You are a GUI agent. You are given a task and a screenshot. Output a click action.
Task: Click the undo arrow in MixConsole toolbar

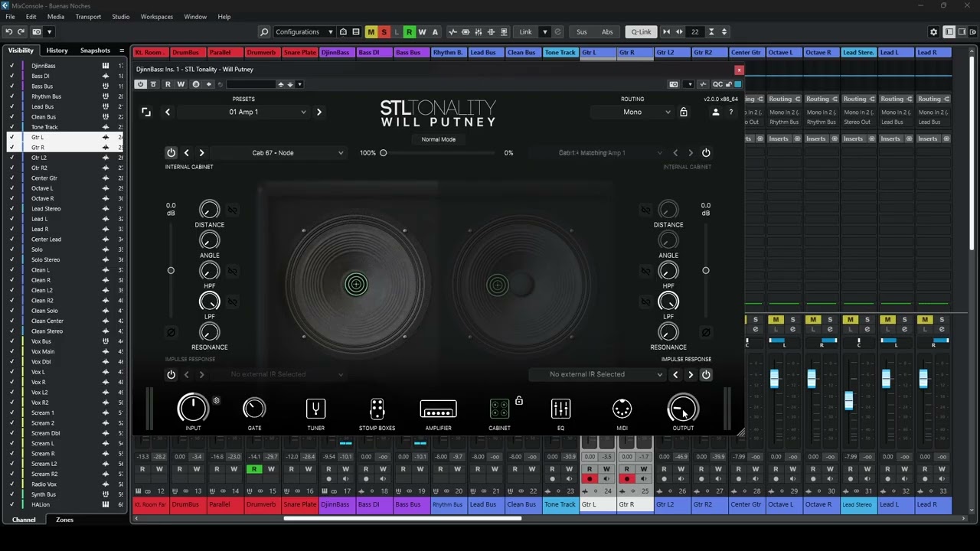point(9,32)
